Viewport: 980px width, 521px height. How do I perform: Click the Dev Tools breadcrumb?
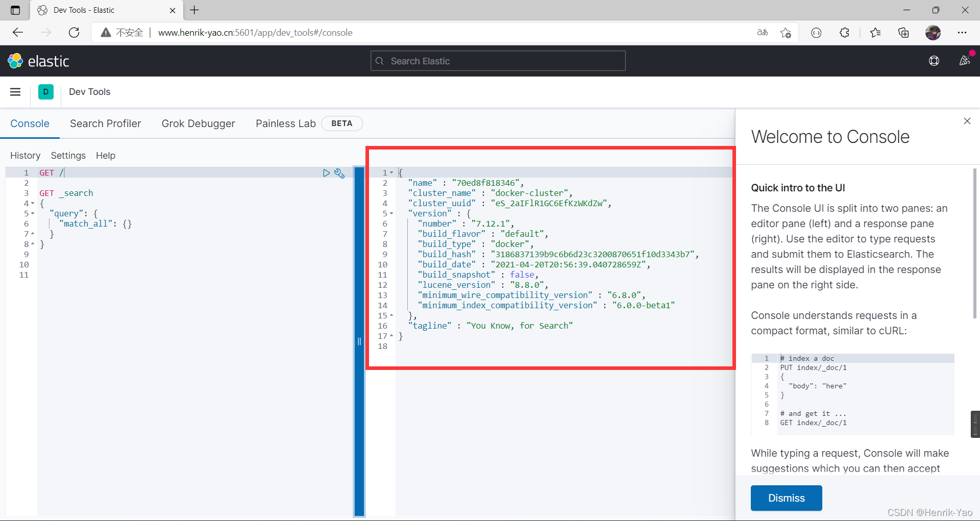[x=89, y=92]
